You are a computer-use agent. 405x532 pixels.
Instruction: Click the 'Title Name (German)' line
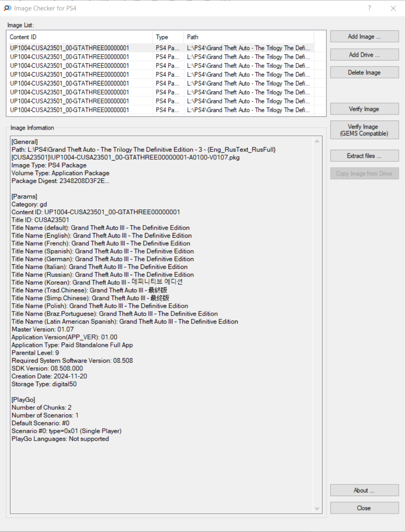[102, 259]
